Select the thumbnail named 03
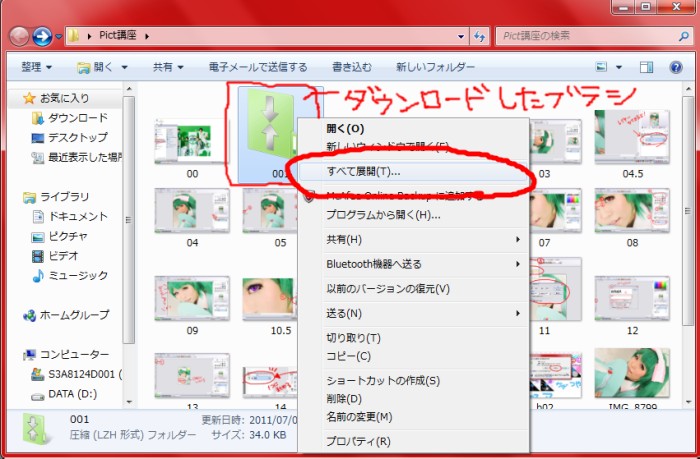 (x=556, y=141)
